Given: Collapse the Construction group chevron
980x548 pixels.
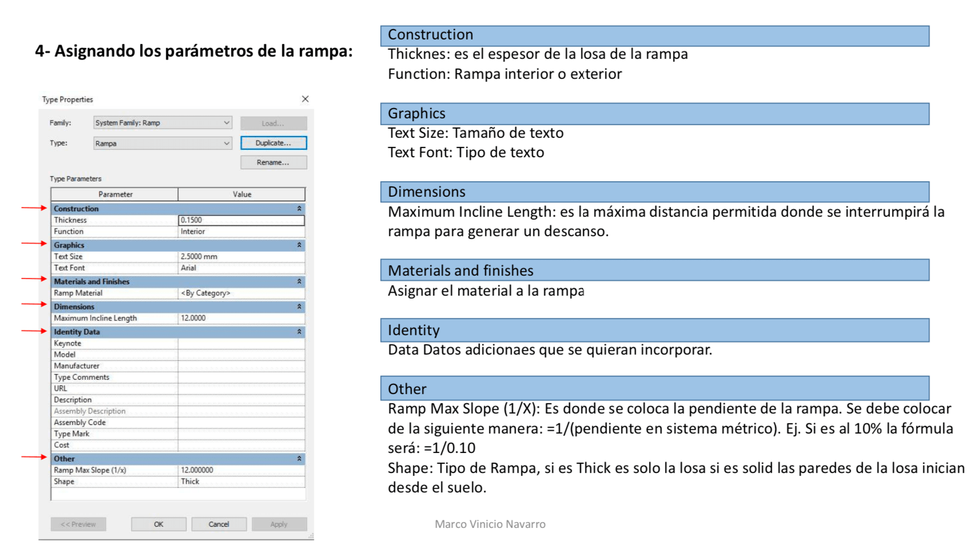Looking at the screenshot, I should (x=299, y=209).
